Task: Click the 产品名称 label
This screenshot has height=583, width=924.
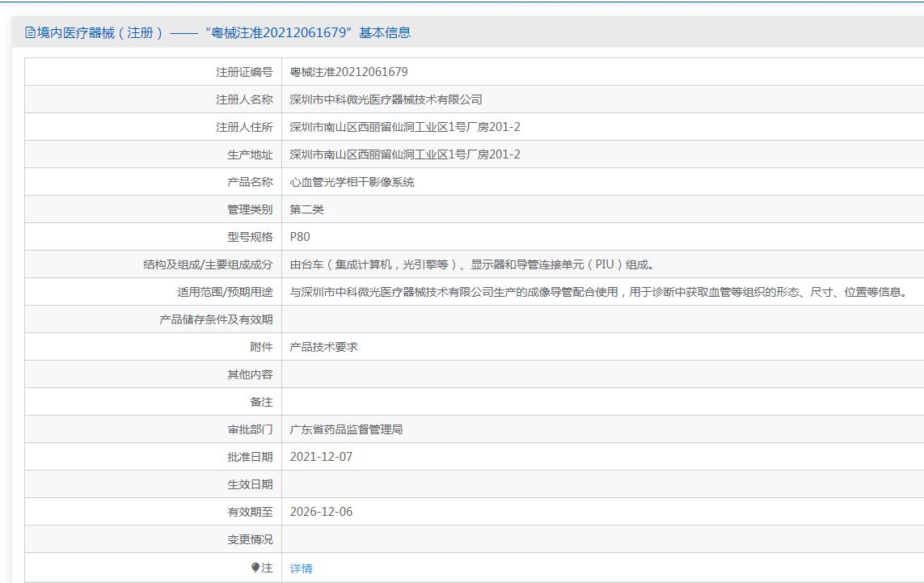Action: coord(250,182)
